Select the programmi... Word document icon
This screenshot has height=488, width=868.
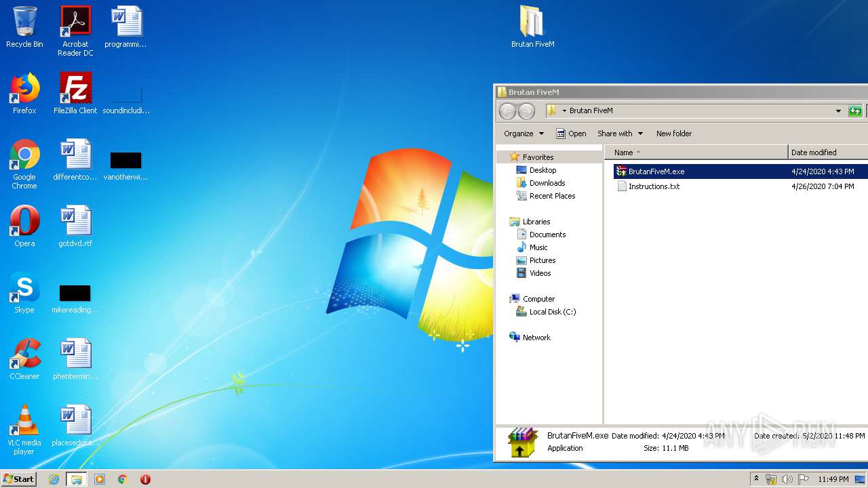(126, 27)
